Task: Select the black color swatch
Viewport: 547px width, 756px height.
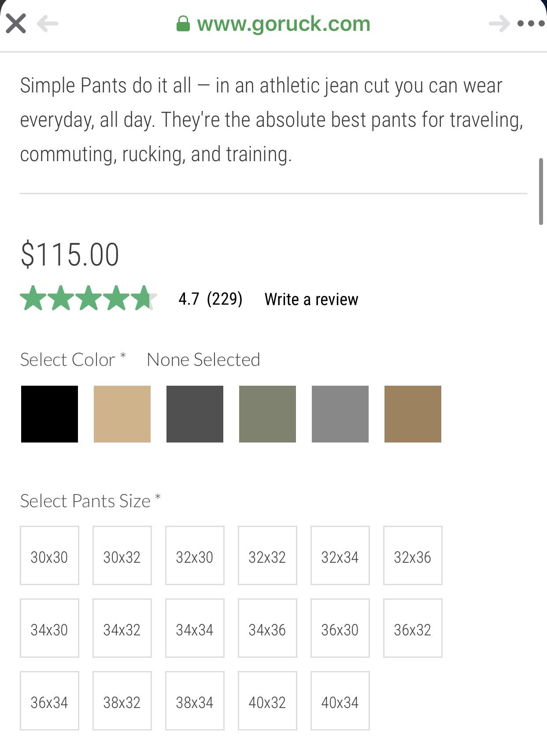Action: [49, 413]
